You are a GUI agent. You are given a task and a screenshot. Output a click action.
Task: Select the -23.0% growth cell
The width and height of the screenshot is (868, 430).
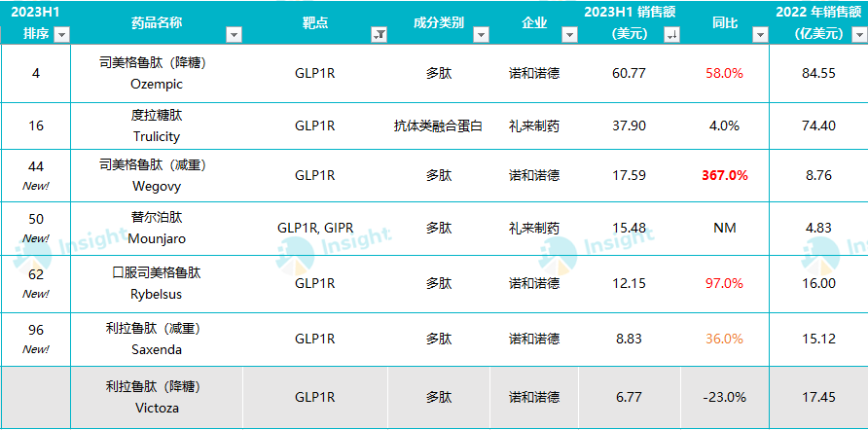coord(725,397)
